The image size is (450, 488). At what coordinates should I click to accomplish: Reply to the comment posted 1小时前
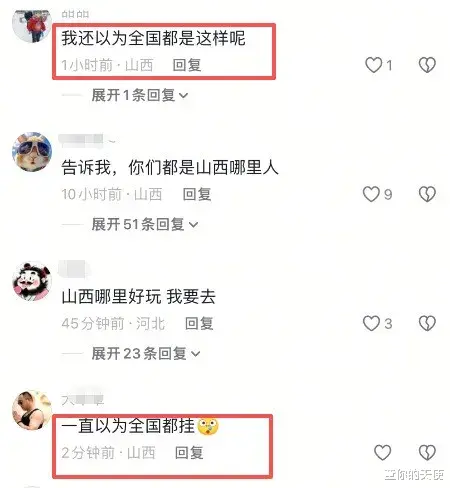pos(187,65)
